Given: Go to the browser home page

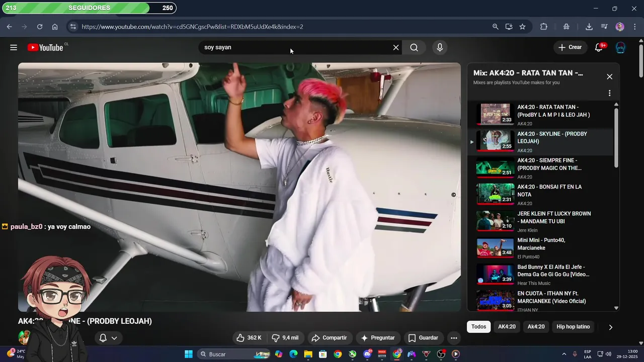Looking at the screenshot, I should coord(55,27).
